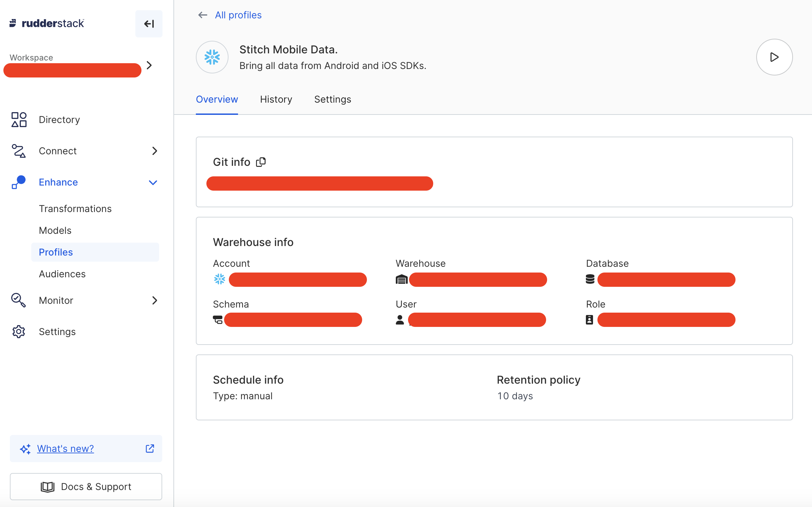Click the Snowflake profile icon
Image resolution: width=812 pixels, height=507 pixels.
click(212, 57)
